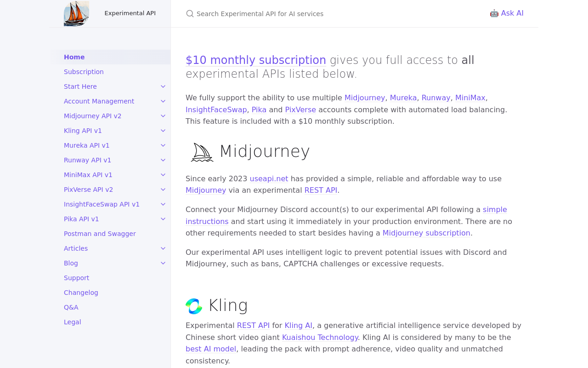Expand the Runway API v1 chevron
The height and width of the screenshot is (368, 588).
(163, 160)
